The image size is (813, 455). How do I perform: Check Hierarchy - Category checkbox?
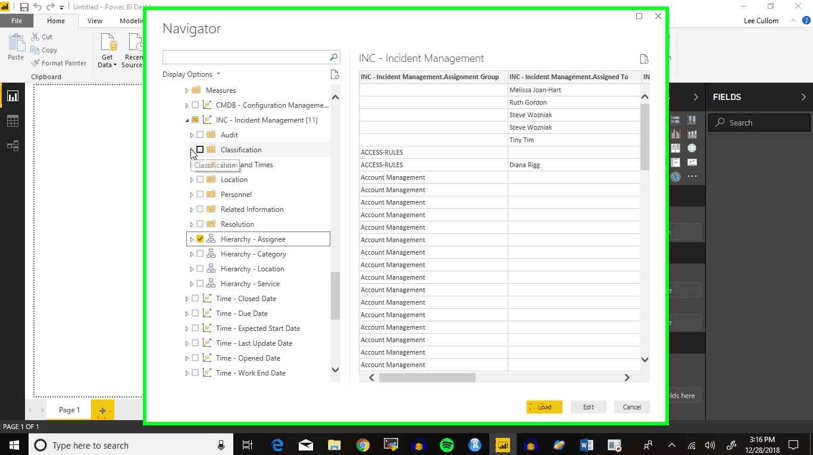point(200,254)
